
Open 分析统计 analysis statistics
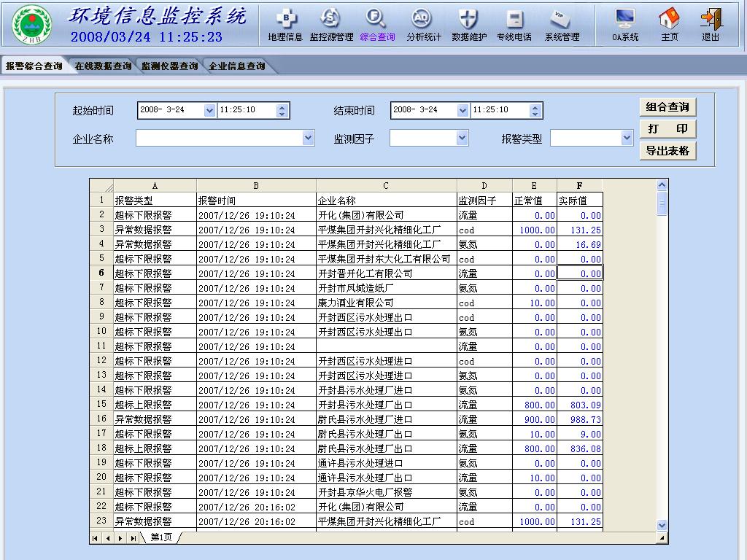(x=423, y=25)
